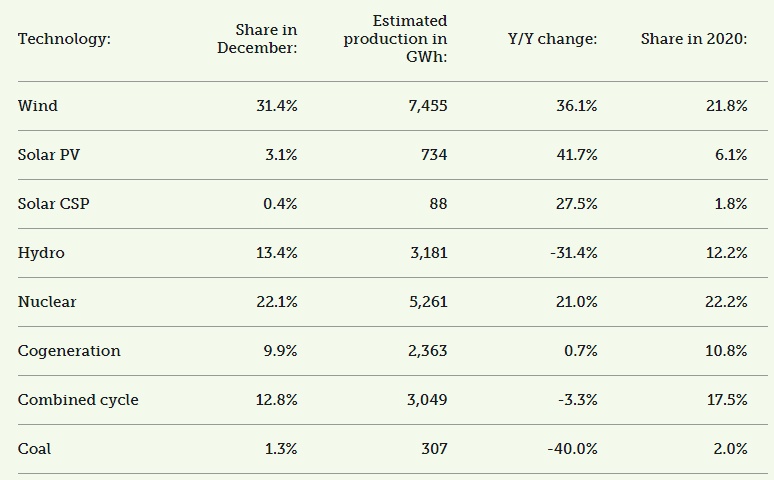Select Hydro's -31.4% Y/Y change cell
The image size is (774, 480).
pos(573,253)
